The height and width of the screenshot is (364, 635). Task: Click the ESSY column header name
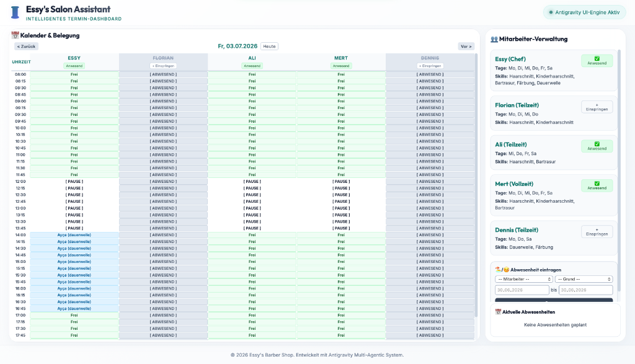74,58
